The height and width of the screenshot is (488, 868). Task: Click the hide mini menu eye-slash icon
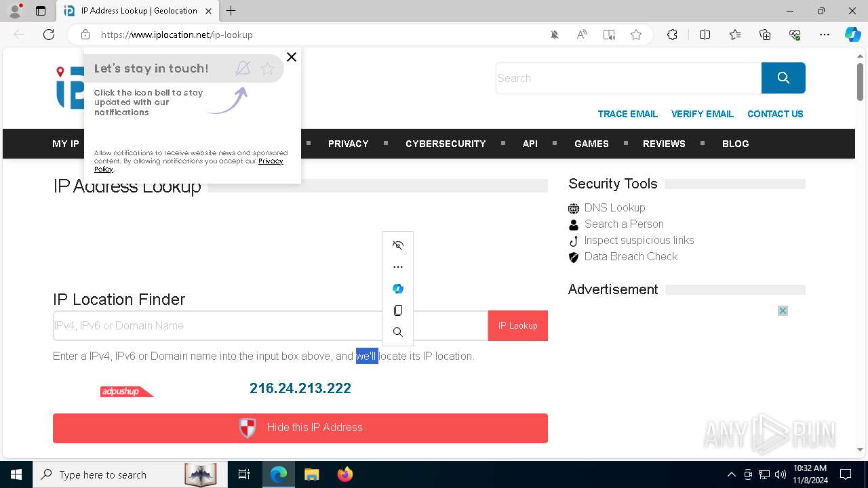coord(398,245)
